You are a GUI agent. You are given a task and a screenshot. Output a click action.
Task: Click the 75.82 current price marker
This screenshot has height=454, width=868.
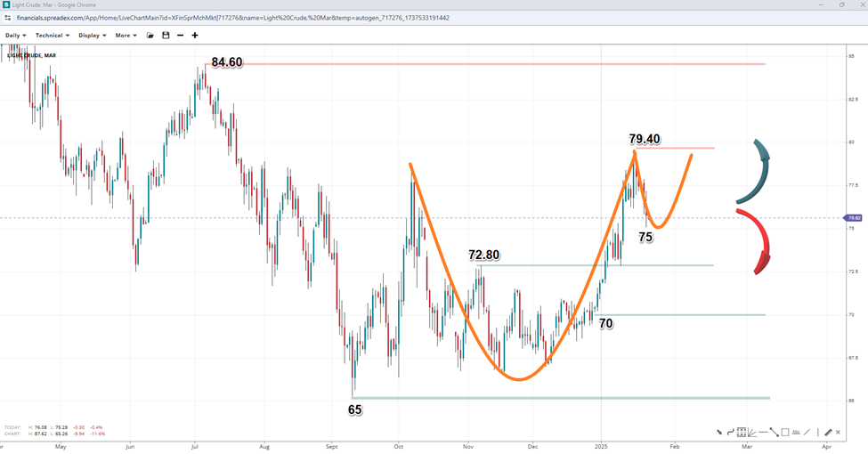point(853,218)
